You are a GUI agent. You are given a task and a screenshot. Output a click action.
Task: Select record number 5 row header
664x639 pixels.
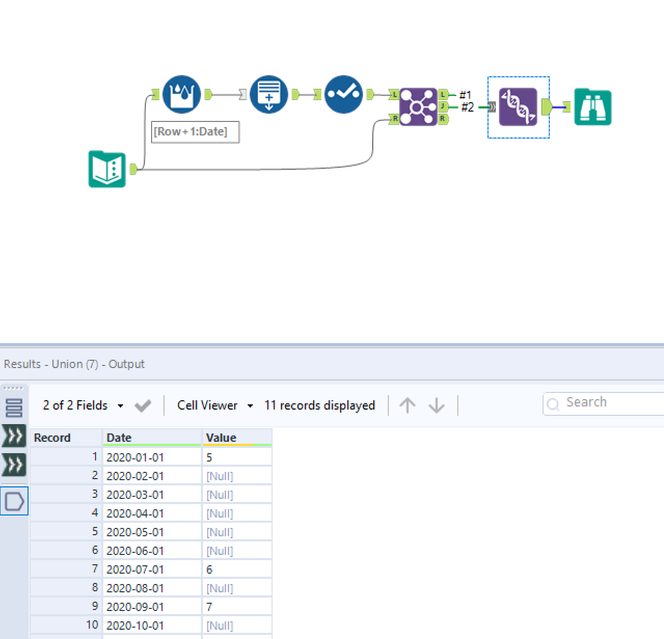click(x=66, y=532)
